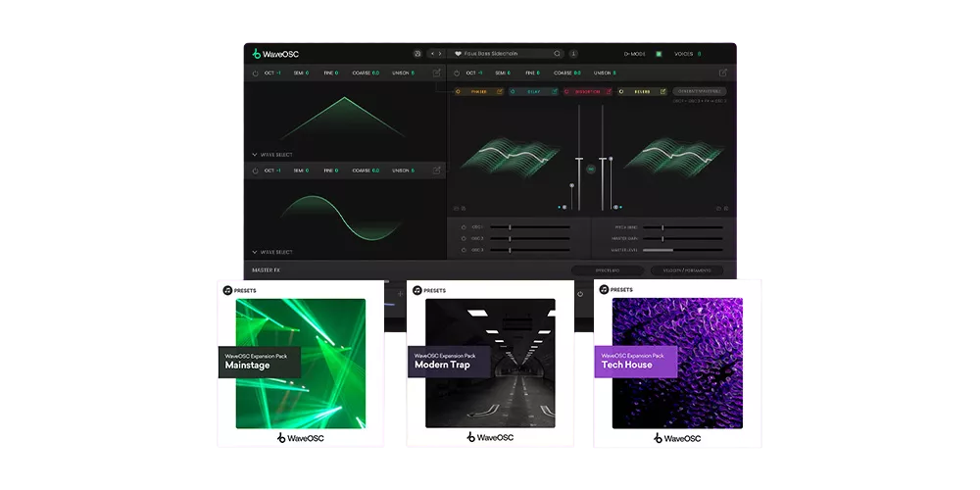
Task: Select the DISTORTION effect tab
Action: click(588, 91)
